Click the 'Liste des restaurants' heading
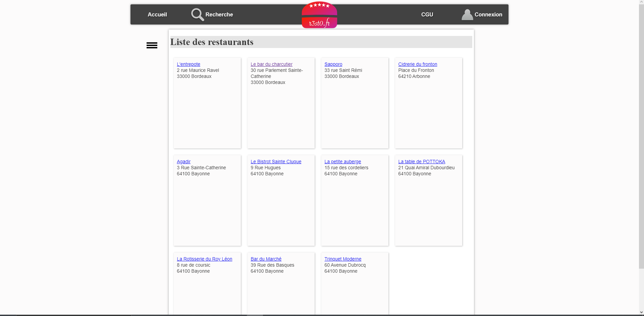This screenshot has height=316, width=644. click(x=212, y=42)
